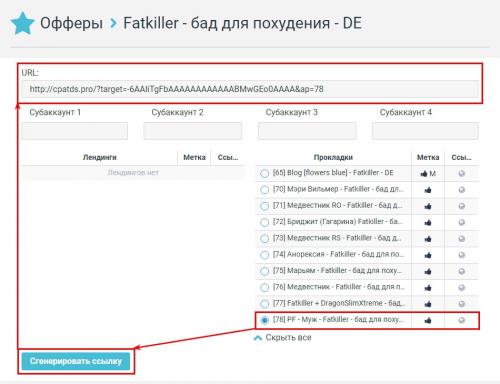This screenshot has width=500, height=384.
Task: Click the [77] Fatkiller + DragonSlimXtreme row text
Action: [x=339, y=303]
